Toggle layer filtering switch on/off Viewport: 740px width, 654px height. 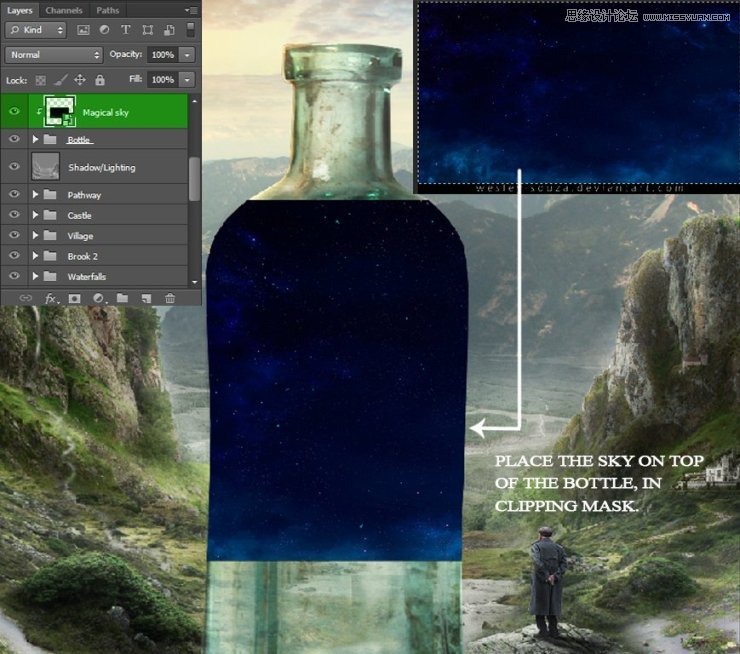[x=190, y=30]
